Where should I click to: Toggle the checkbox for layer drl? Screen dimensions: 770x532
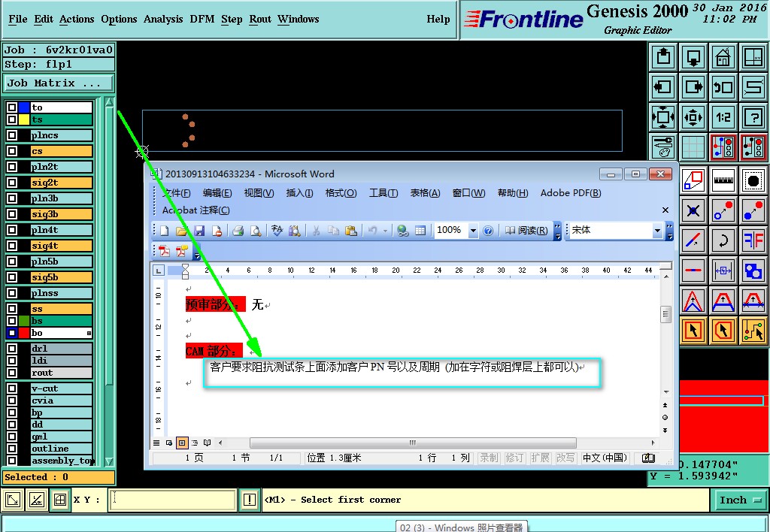tap(12, 349)
